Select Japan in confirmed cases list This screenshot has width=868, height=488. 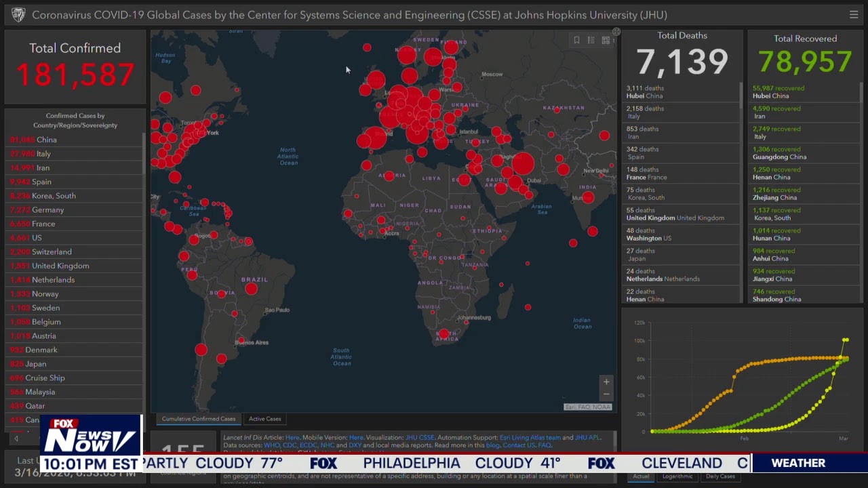coord(75,364)
